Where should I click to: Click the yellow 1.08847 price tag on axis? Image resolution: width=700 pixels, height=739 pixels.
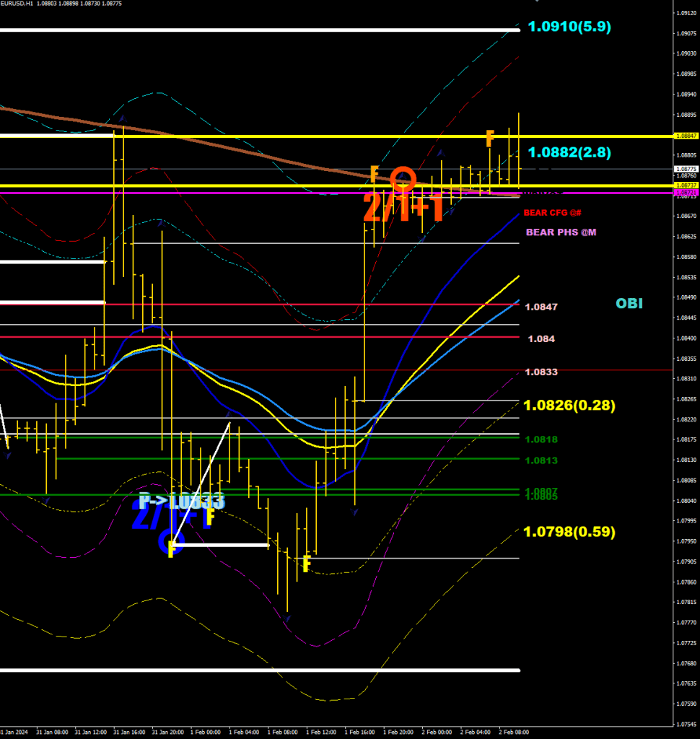click(x=685, y=136)
